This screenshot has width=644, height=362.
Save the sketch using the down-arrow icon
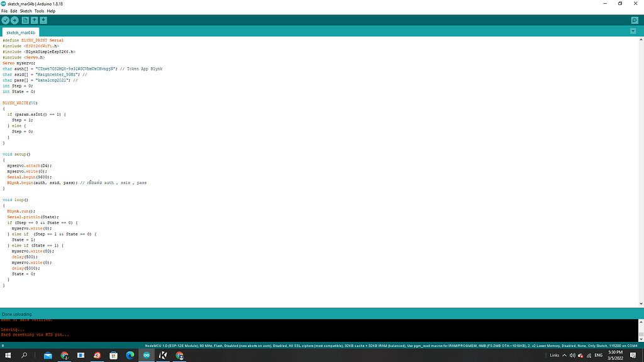pyautogui.click(x=43, y=21)
